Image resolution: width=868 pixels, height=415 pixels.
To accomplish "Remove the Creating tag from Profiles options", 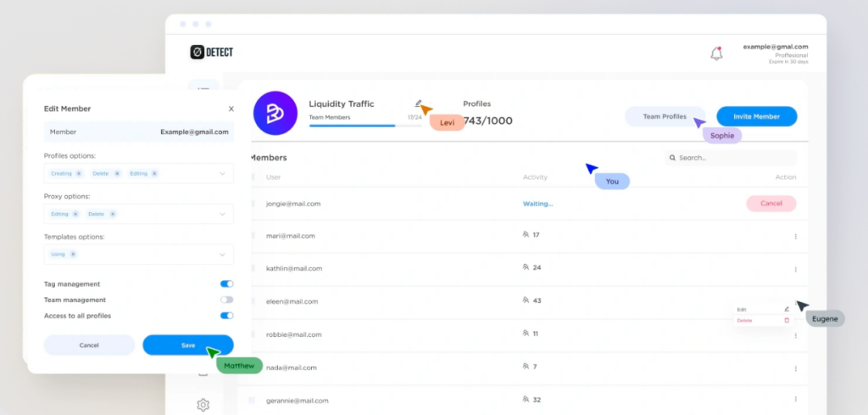I will click(79, 173).
